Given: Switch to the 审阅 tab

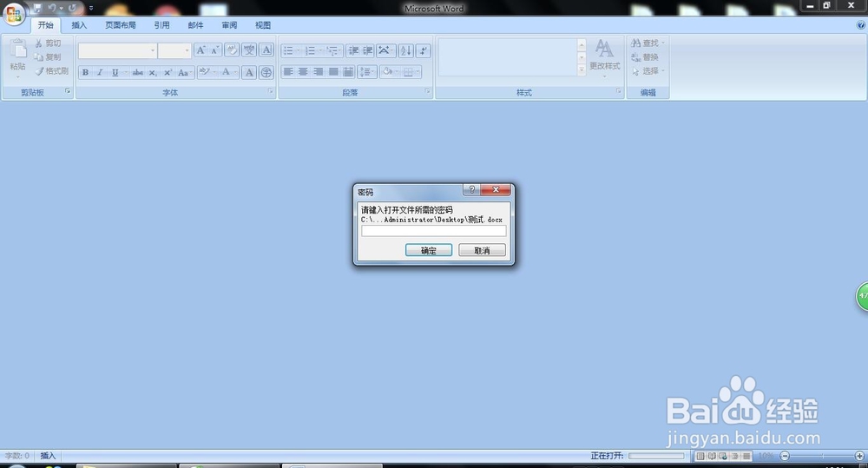Looking at the screenshot, I should pos(229,25).
